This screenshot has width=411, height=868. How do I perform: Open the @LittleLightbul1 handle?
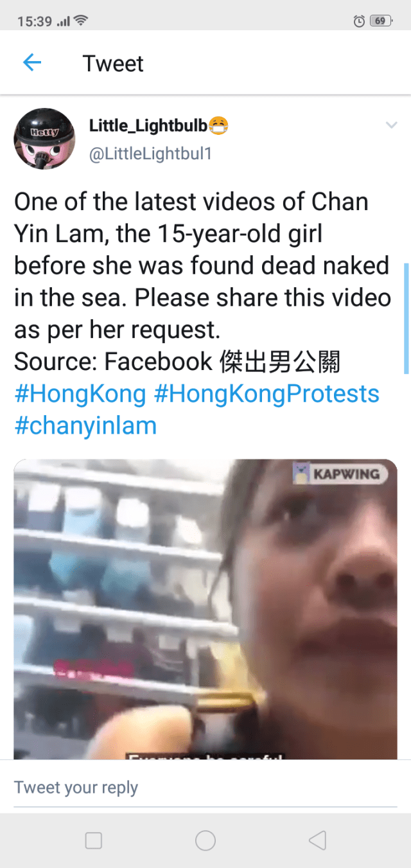pyautogui.click(x=150, y=154)
